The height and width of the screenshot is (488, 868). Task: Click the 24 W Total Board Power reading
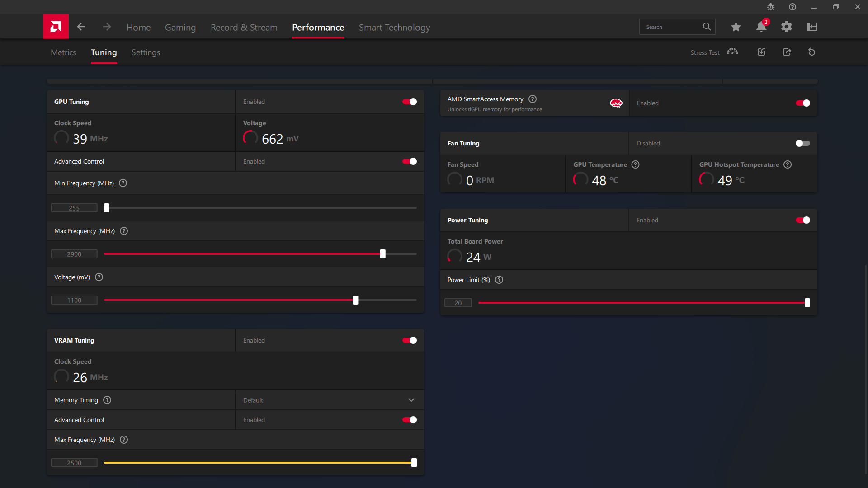coord(478,257)
